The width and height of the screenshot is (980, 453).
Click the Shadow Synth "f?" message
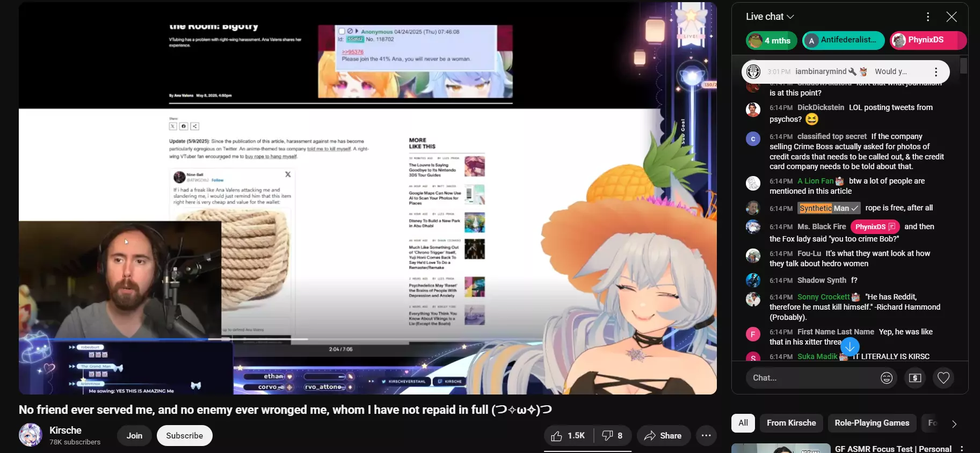854,280
